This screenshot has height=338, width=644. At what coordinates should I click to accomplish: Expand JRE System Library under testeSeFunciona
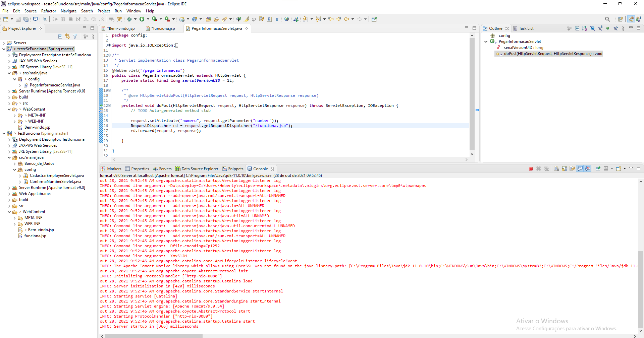coord(9,67)
